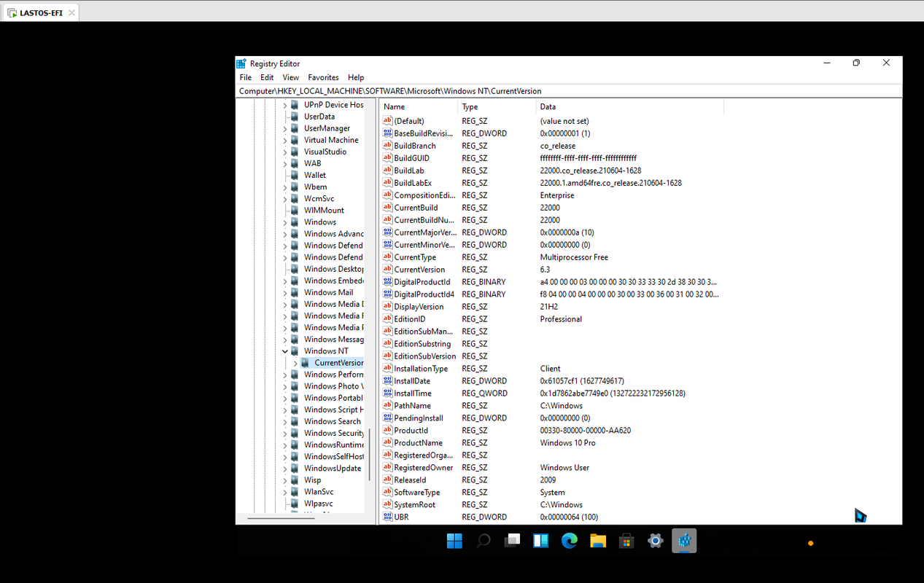Open the Windows Start menu
Image resolution: width=924 pixels, height=583 pixels.
coord(454,541)
